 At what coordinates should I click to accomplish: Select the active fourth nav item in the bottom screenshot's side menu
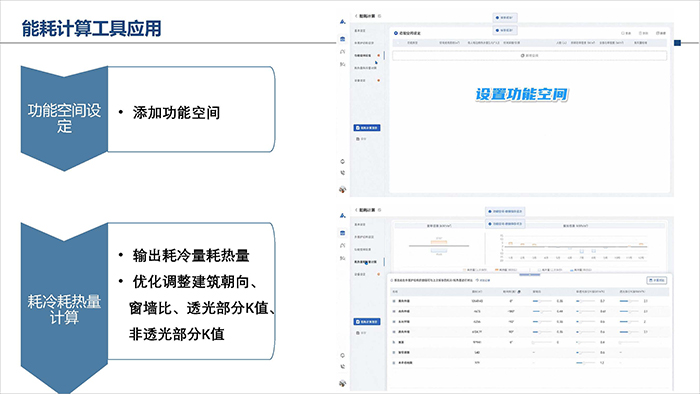(367, 262)
